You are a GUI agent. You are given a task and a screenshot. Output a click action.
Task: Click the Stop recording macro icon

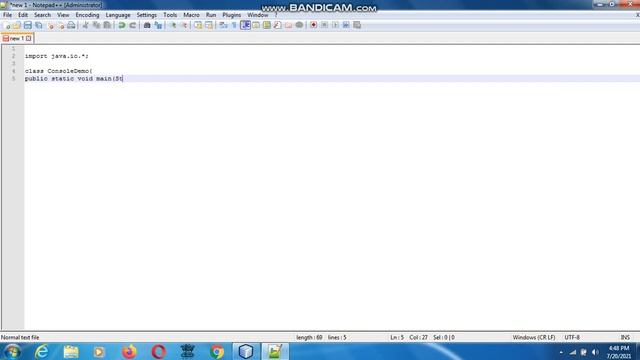point(324,25)
